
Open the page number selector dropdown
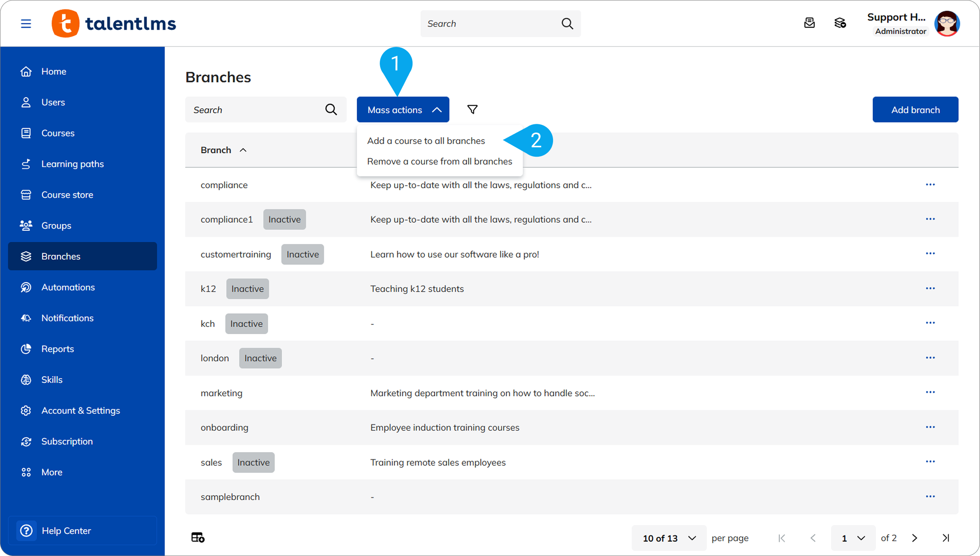click(853, 538)
